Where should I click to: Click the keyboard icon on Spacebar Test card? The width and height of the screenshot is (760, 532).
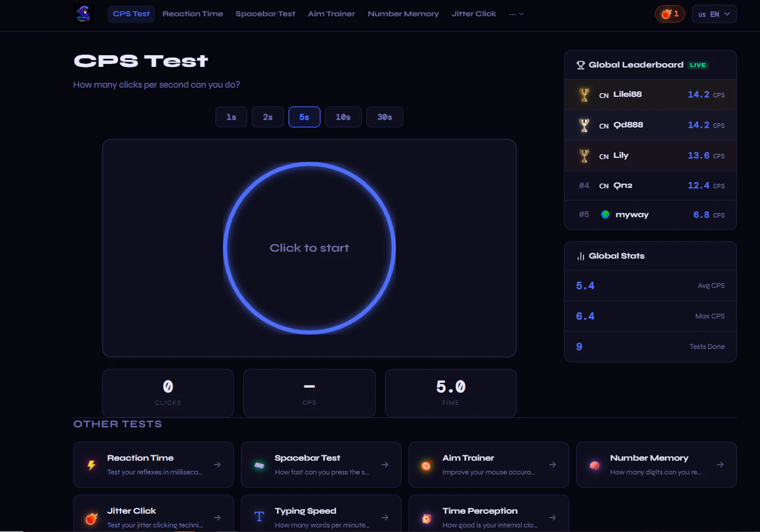tap(259, 465)
